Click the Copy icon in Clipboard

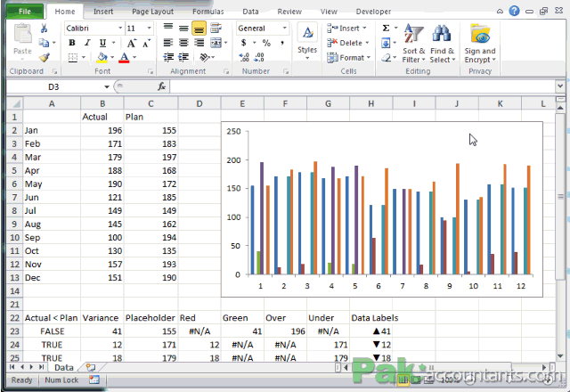[44, 43]
